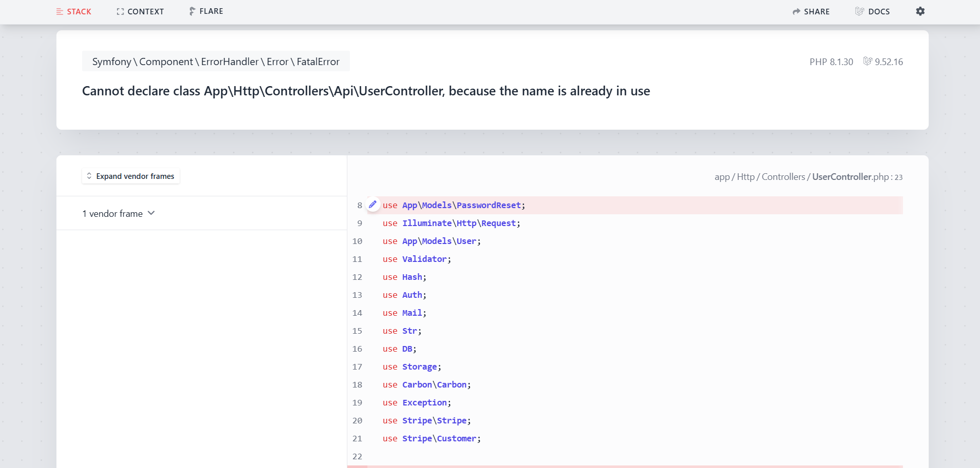The width and height of the screenshot is (980, 468).
Task: Open settings gear icon
Action: point(920,11)
